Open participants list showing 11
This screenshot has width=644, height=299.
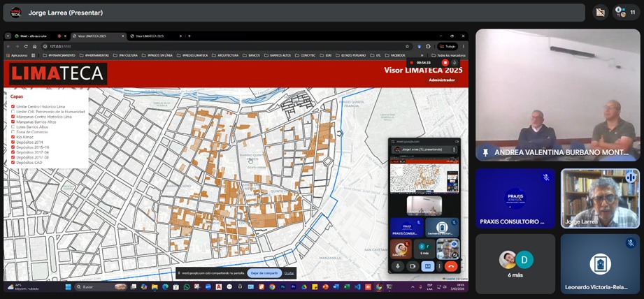627,13
